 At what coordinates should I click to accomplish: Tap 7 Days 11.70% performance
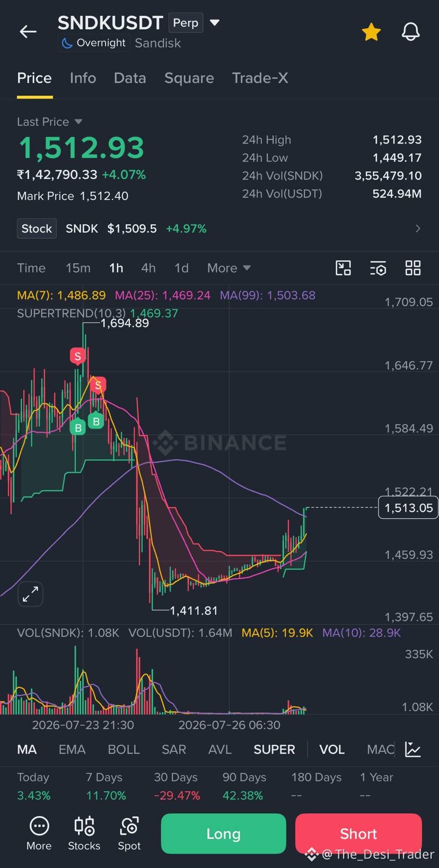(106, 786)
